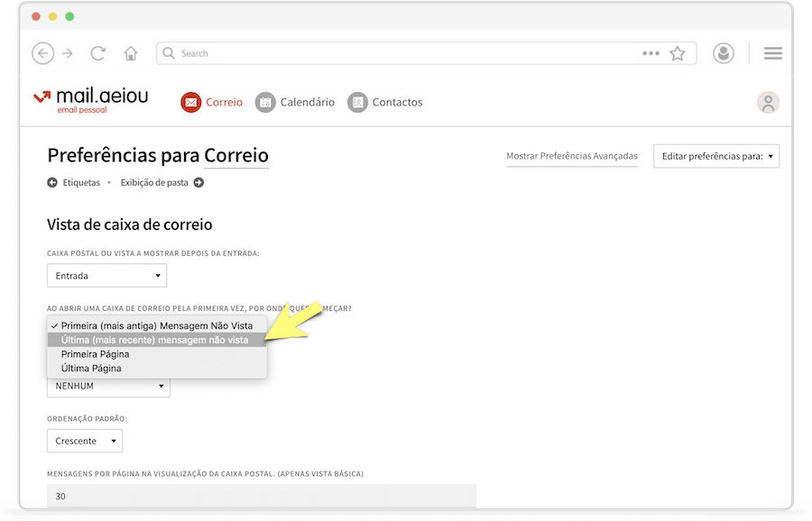This screenshot has height=521, width=812.
Task: Open the browser hamburger menu
Action: [x=772, y=53]
